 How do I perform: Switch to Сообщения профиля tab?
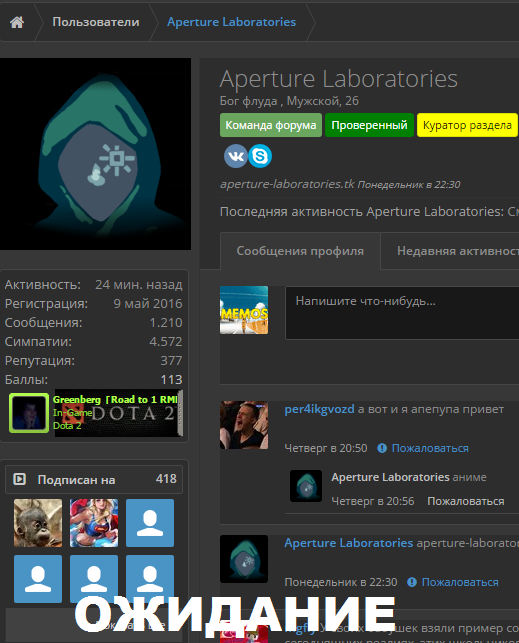(300, 251)
